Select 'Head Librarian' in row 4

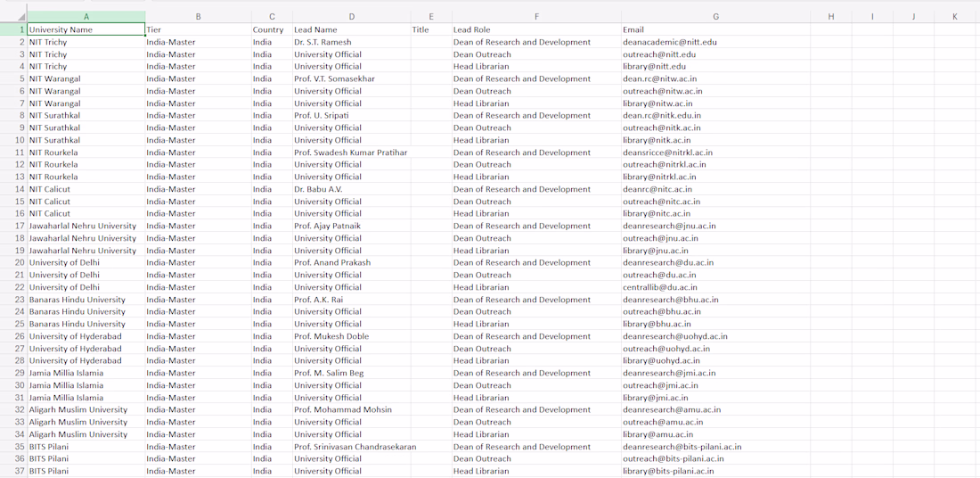(536, 66)
